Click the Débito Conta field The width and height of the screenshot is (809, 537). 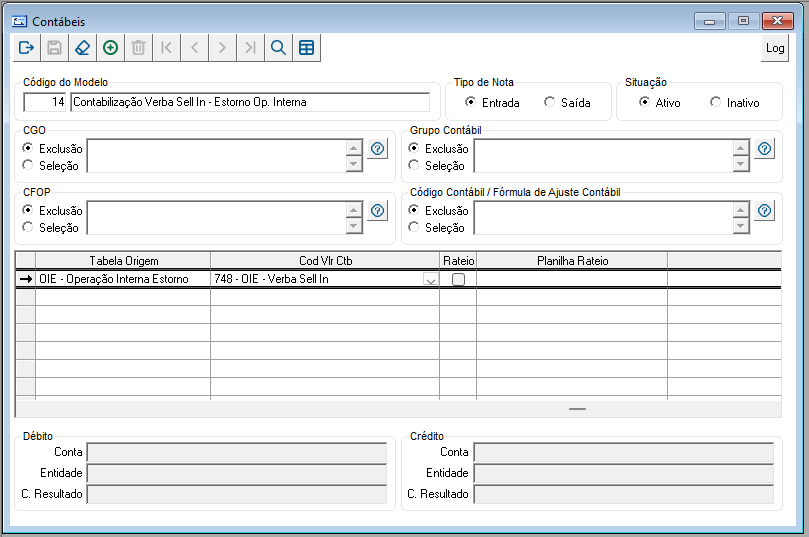[x=237, y=452]
